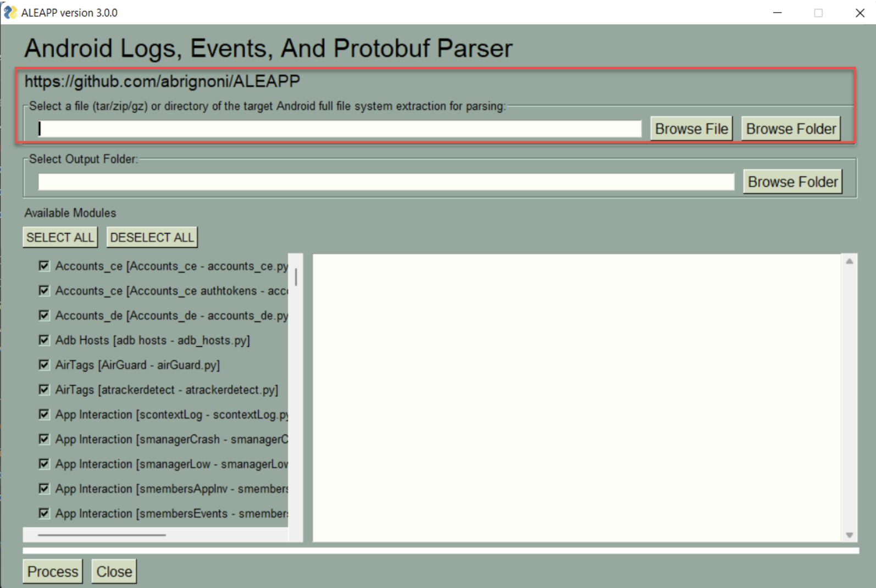The width and height of the screenshot is (876, 588).
Task: Click the Close button at bottom
Action: click(x=114, y=572)
